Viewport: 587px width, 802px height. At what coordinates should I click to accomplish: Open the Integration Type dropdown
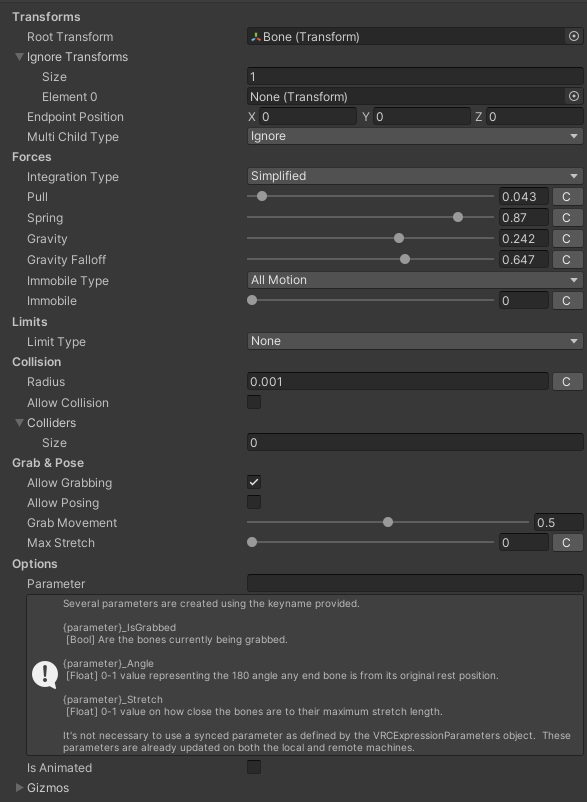point(415,176)
